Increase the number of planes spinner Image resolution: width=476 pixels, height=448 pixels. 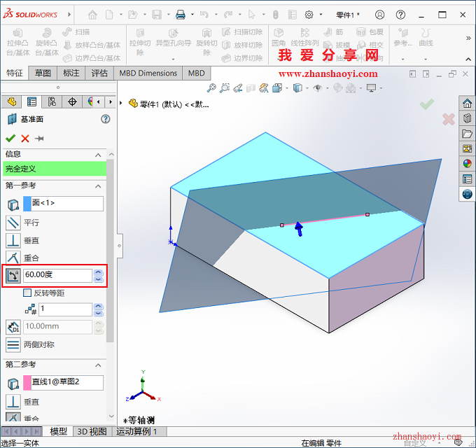(99, 307)
